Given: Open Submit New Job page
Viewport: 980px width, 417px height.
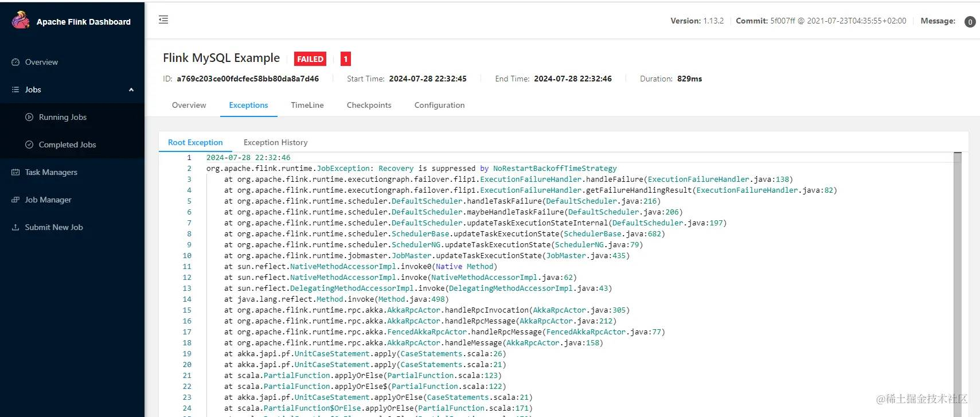Looking at the screenshot, I should pos(54,227).
